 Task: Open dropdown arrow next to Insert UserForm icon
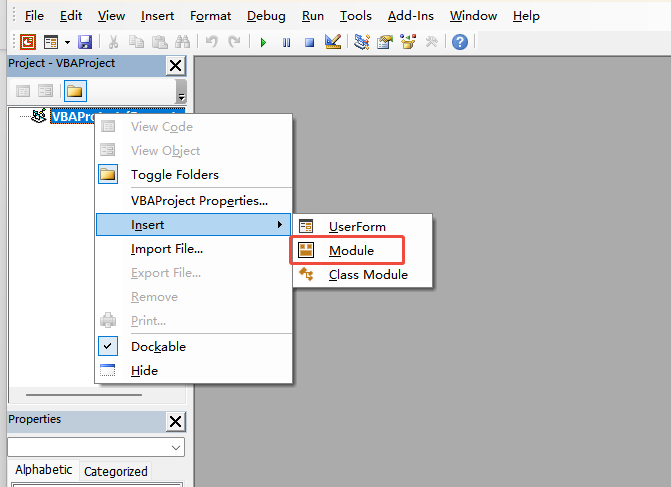click(67, 42)
